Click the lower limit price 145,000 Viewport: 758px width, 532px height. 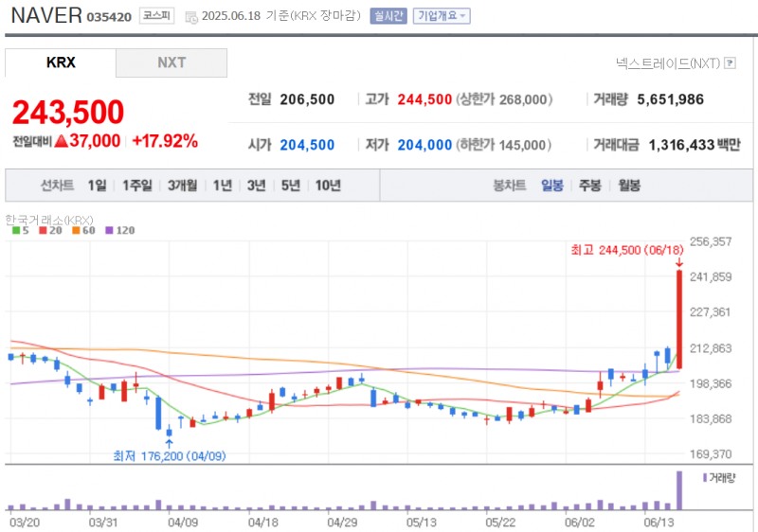[x=522, y=145]
